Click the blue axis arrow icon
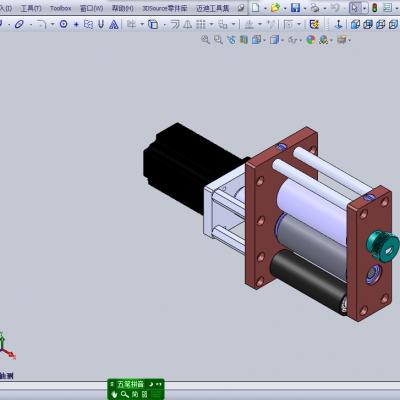This screenshot has height=400, width=400. pyautogui.click(x=339, y=24)
